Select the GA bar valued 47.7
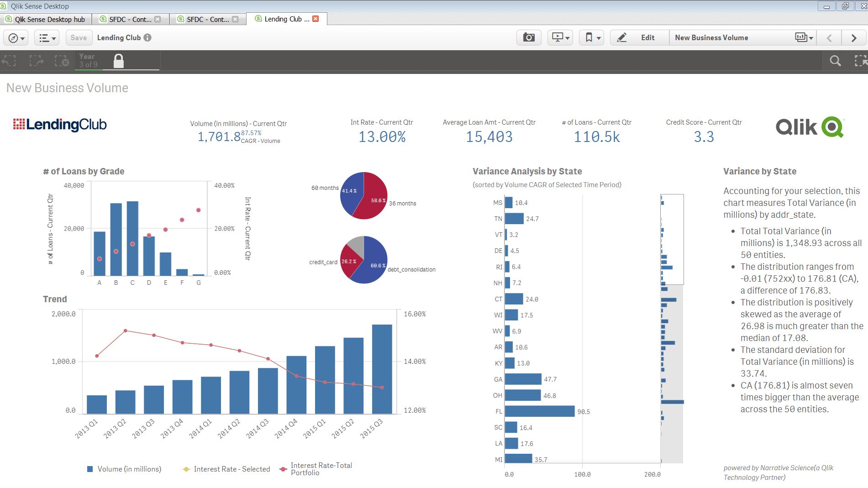The image size is (868, 488). point(523,379)
